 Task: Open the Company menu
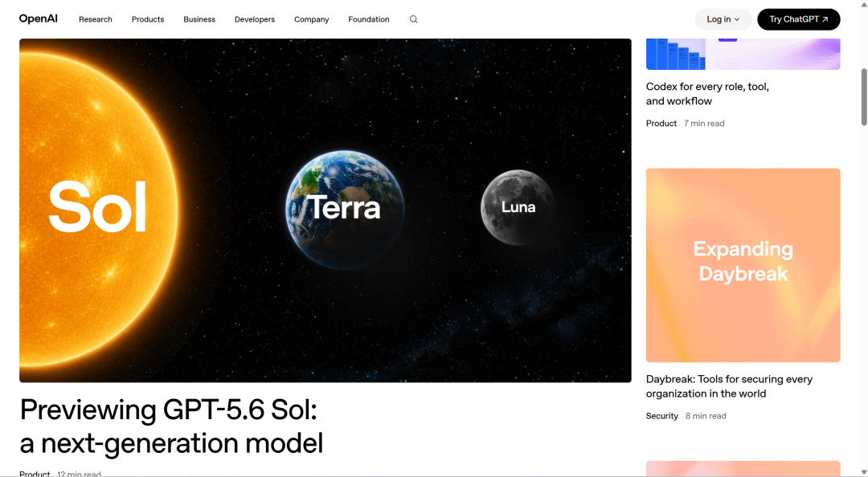(x=312, y=19)
